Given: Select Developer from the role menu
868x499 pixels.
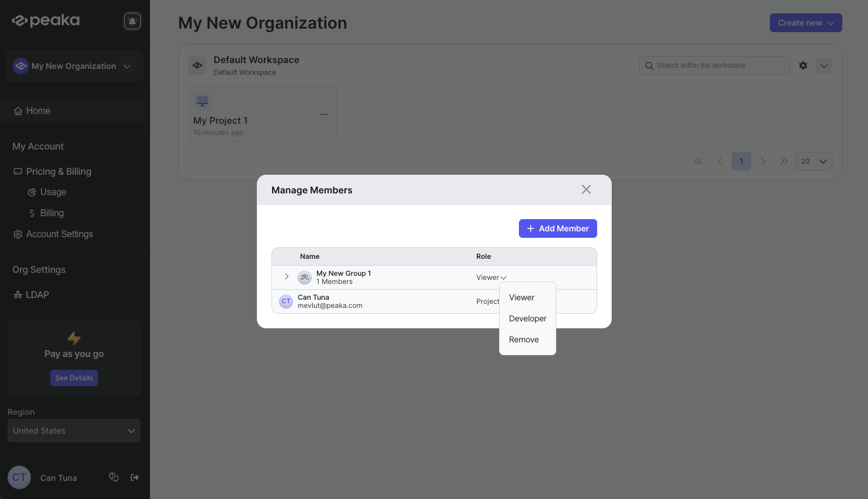Looking at the screenshot, I should 528,318.
